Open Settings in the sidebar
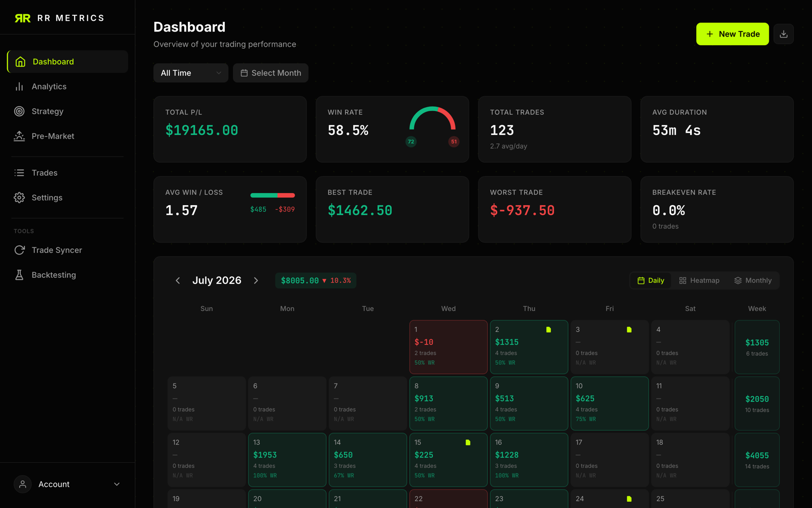The height and width of the screenshot is (508, 812). (x=67, y=198)
